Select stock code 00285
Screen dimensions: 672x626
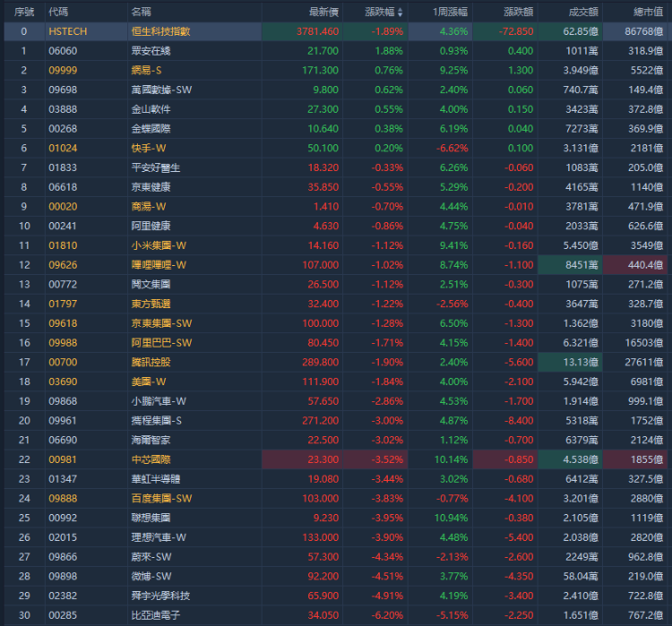coord(63,615)
